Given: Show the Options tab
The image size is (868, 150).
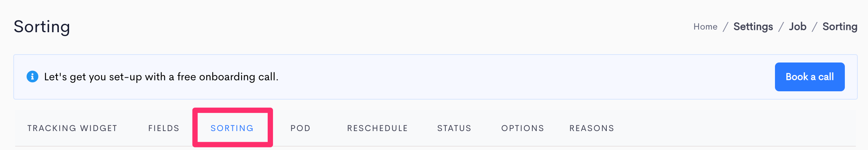Looking at the screenshot, I should click(x=522, y=128).
